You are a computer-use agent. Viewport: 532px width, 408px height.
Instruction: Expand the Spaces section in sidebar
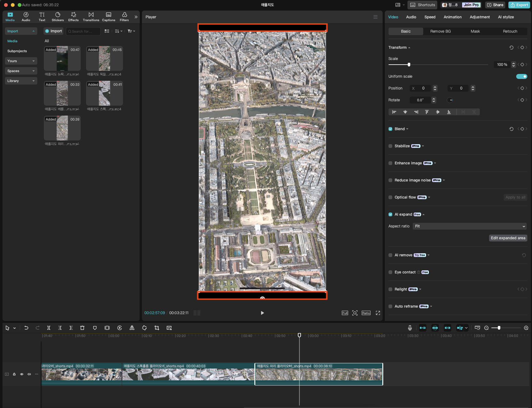(x=21, y=71)
